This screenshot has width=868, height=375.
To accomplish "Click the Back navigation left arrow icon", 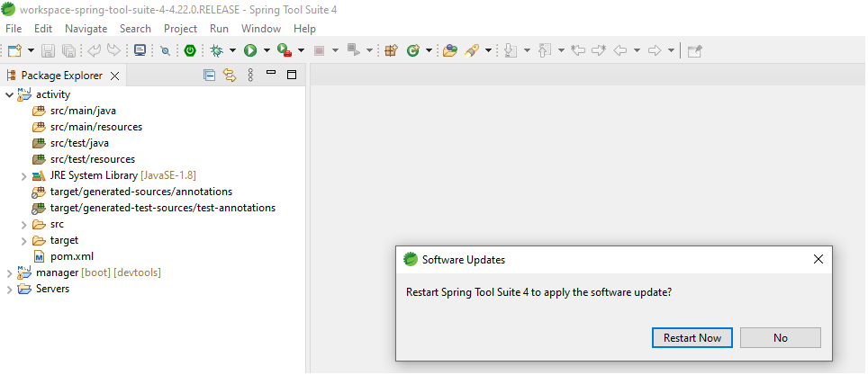I will point(620,50).
